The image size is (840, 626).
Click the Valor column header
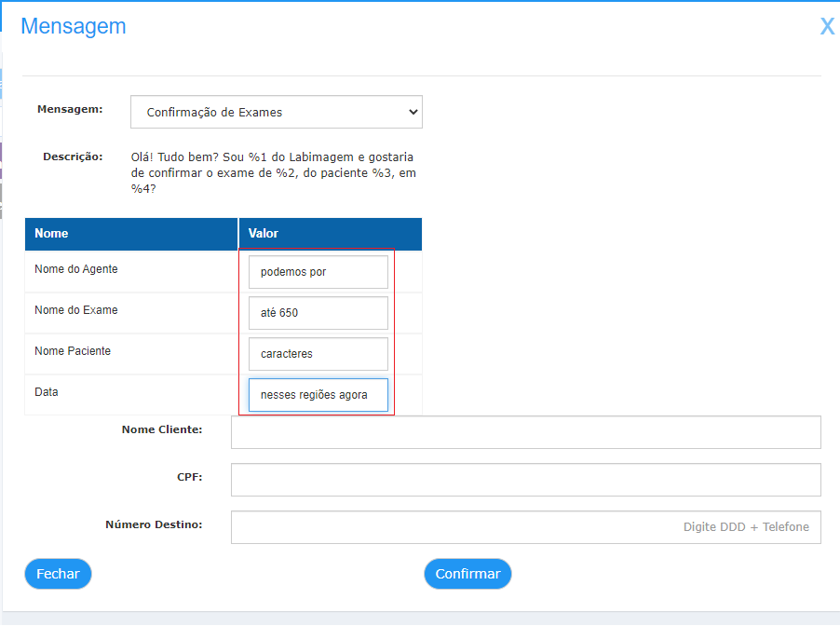point(331,234)
